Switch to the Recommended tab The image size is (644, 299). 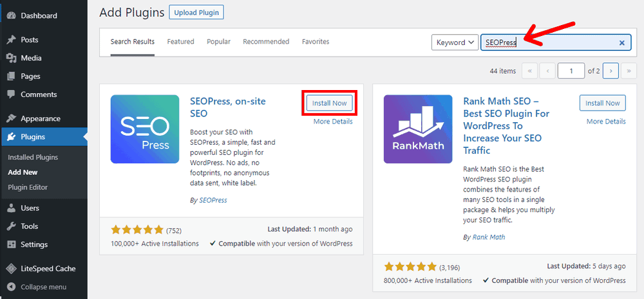(266, 41)
